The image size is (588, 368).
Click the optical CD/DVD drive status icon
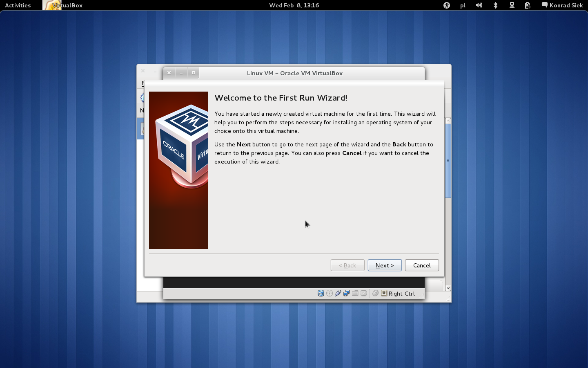(x=330, y=293)
